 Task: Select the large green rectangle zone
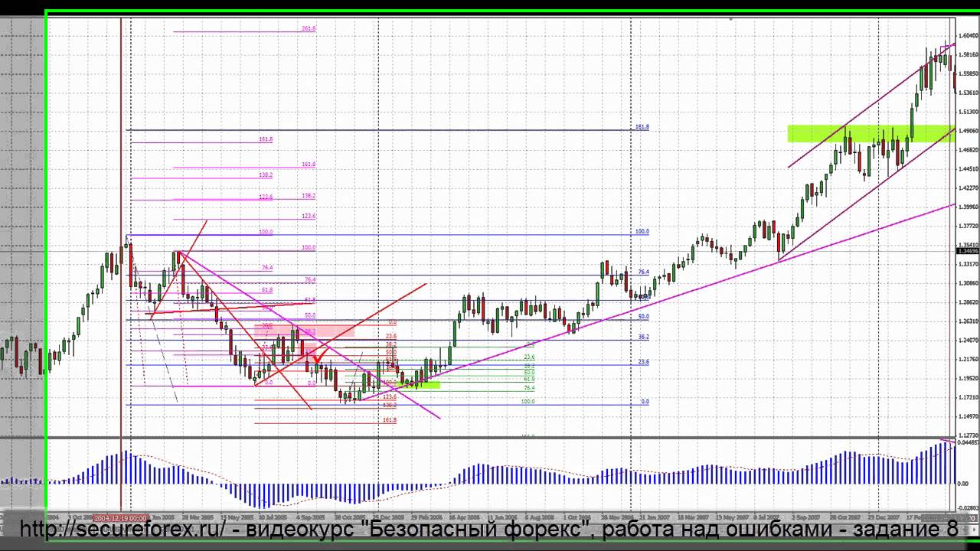coord(870,133)
